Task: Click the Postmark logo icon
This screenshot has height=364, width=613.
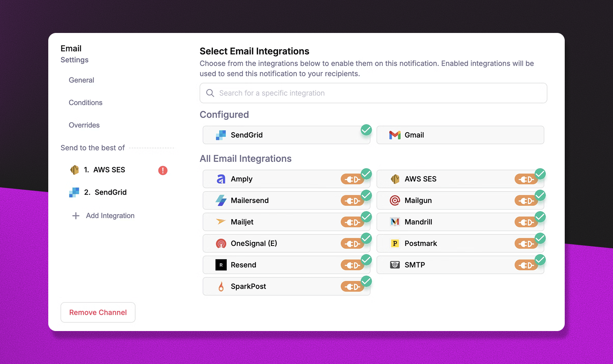Action: 395,243
